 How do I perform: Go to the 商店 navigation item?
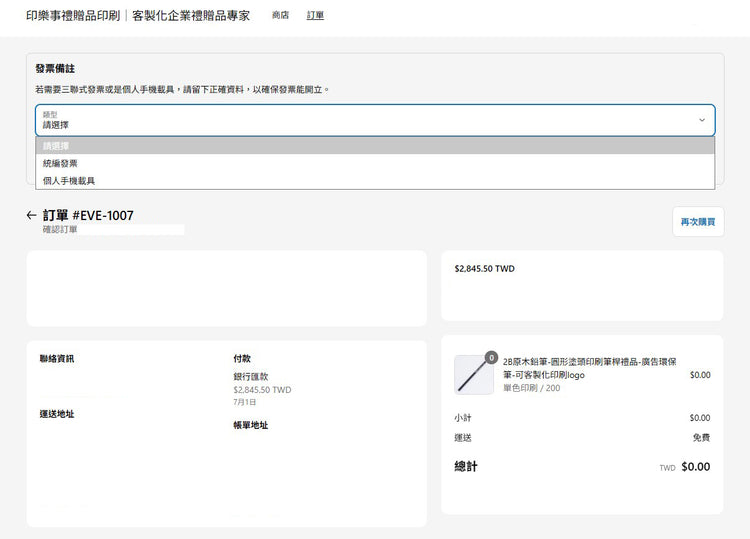(x=280, y=16)
